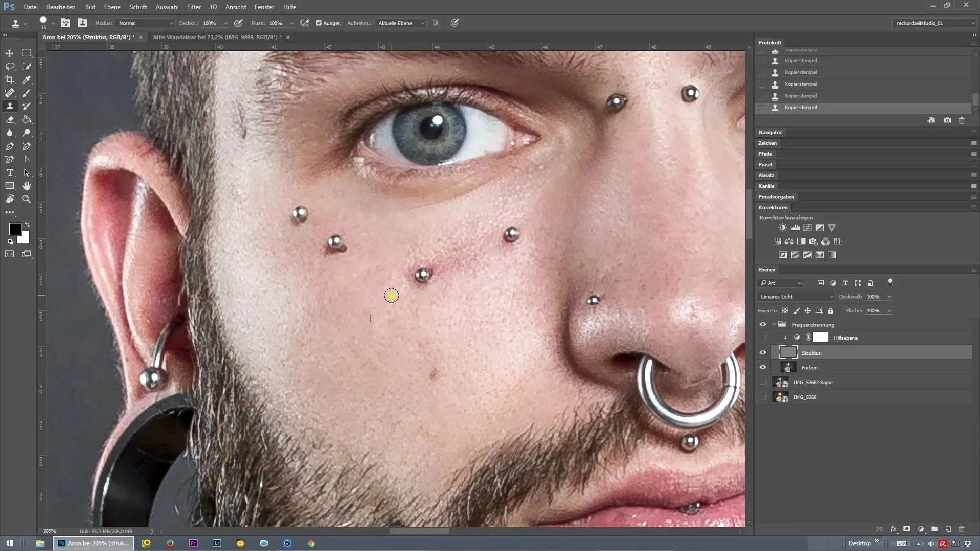Screen dimensions: 980x551
Task: Expand the Navigator panel
Action: click(x=770, y=133)
